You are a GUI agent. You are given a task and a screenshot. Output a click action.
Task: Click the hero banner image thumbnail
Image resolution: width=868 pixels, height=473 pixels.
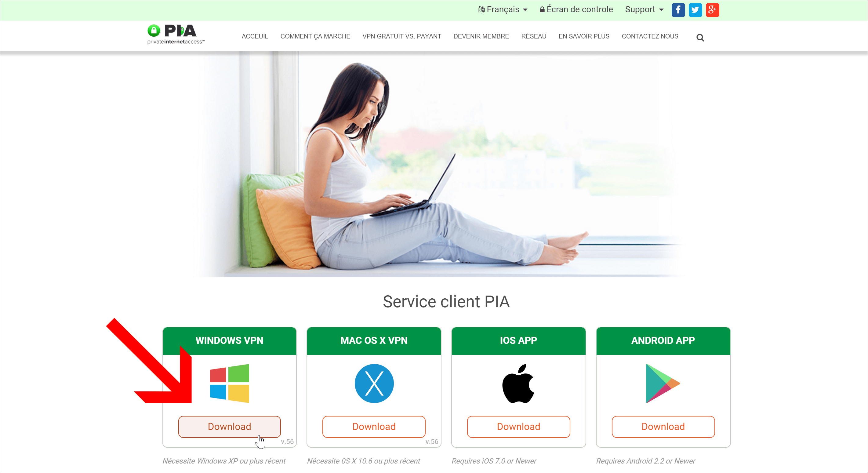point(434,169)
